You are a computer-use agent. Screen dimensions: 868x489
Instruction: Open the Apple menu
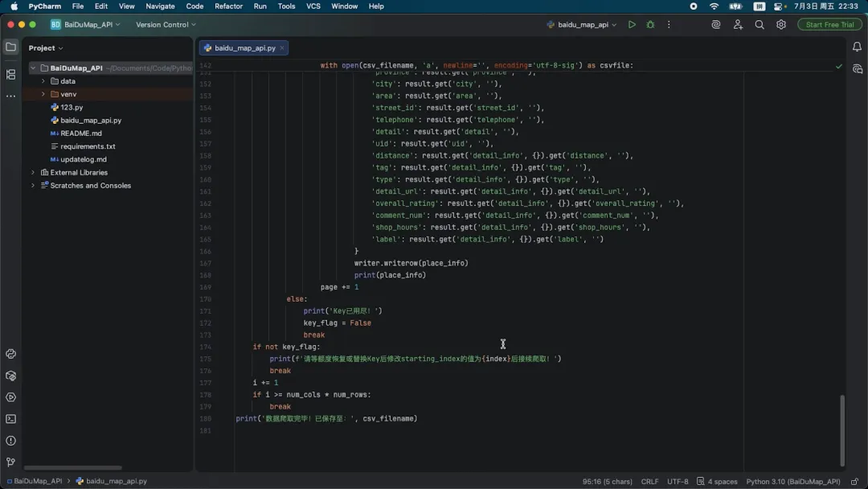[x=14, y=6]
